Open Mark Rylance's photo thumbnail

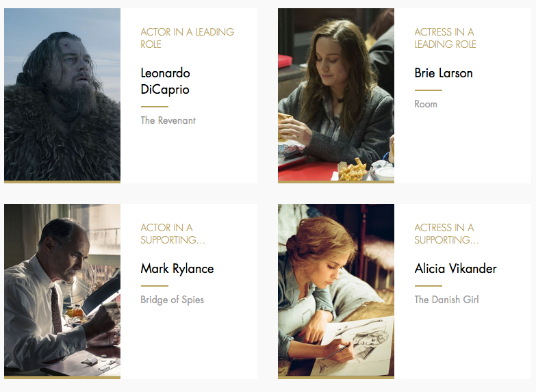[62, 290]
